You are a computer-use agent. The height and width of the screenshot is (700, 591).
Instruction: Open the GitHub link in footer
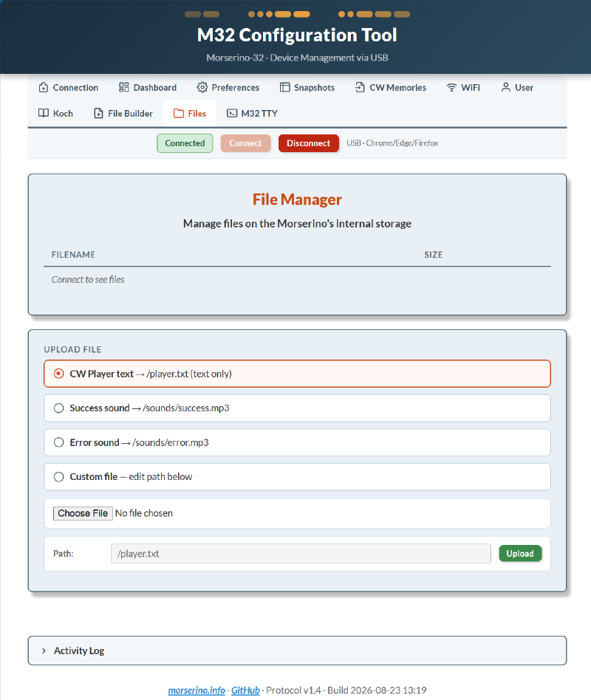tap(245, 690)
